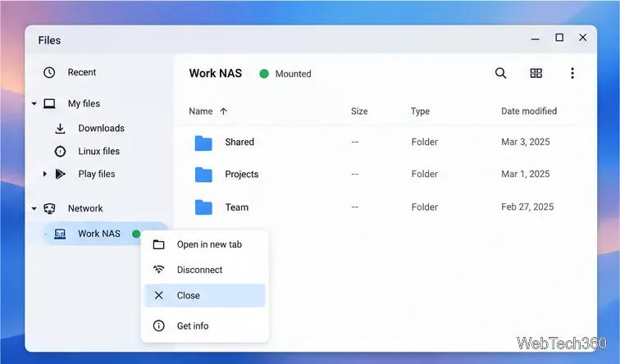Image resolution: width=620 pixels, height=364 pixels.
Task: Click the info circle icon in menu
Action: pyautogui.click(x=158, y=325)
